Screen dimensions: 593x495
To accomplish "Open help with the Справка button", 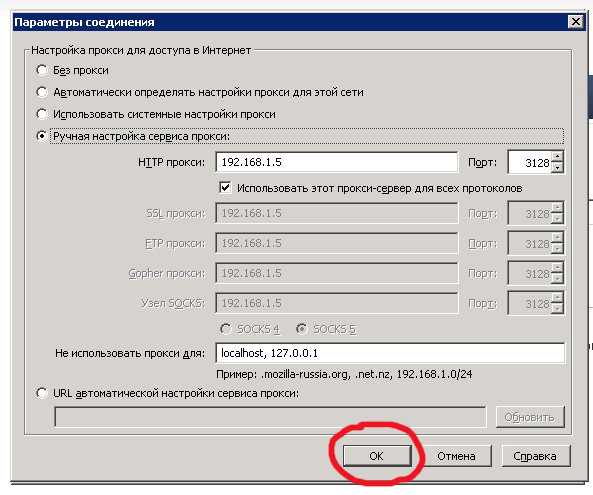I will click(x=535, y=456).
